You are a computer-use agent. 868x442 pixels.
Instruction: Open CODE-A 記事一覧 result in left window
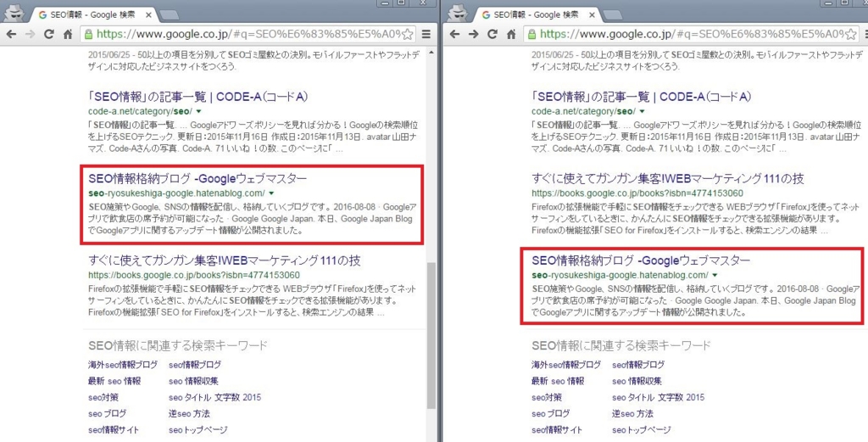point(198,97)
